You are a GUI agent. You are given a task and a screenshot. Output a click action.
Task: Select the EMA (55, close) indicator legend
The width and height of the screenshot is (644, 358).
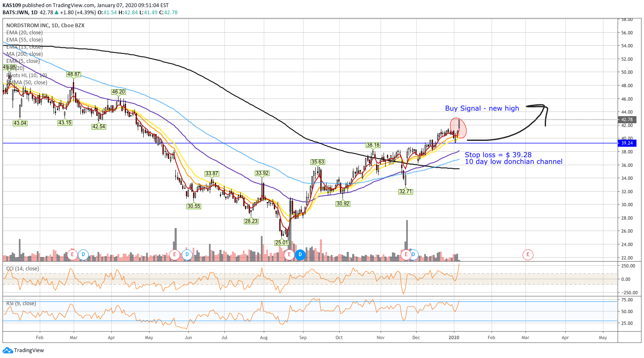pos(24,40)
